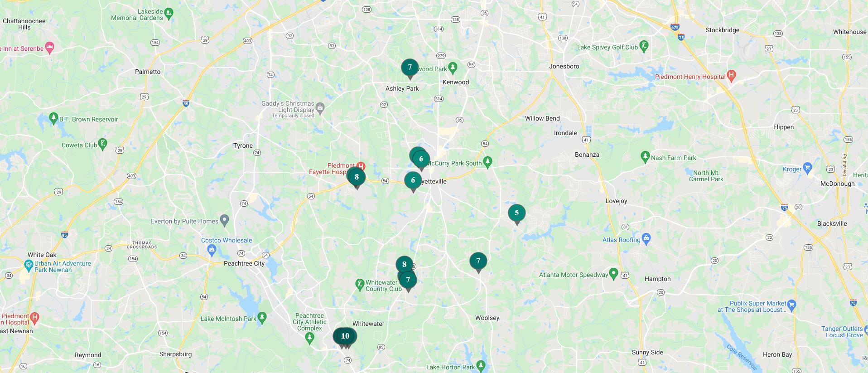This screenshot has height=373, width=868.
Task: Click the Kroger shopping cart icon
Action: click(x=807, y=168)
